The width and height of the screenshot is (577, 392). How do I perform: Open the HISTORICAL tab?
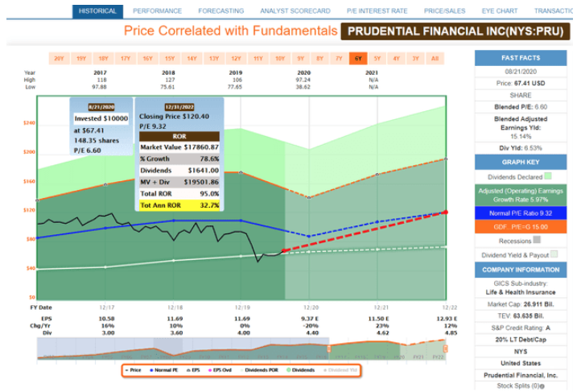(x=97, y=11)
